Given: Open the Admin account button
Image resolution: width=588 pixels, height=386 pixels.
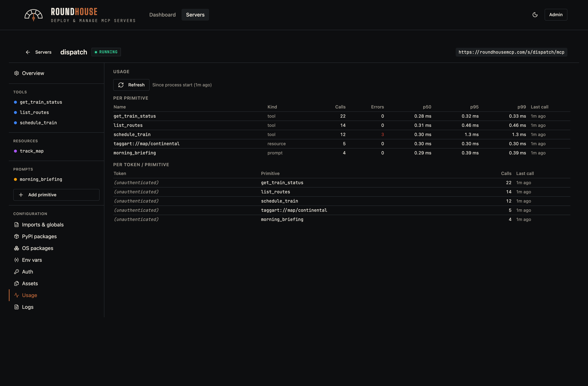Looking at the screenshot, I should [556, 15].
